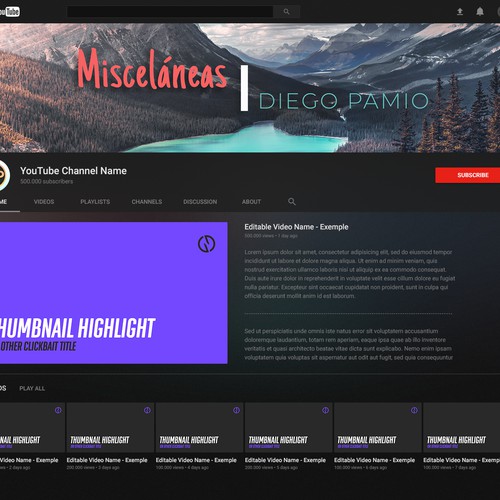Open the About tab
The width and height of the screenshot is (500, 500).
coord(251,202)
